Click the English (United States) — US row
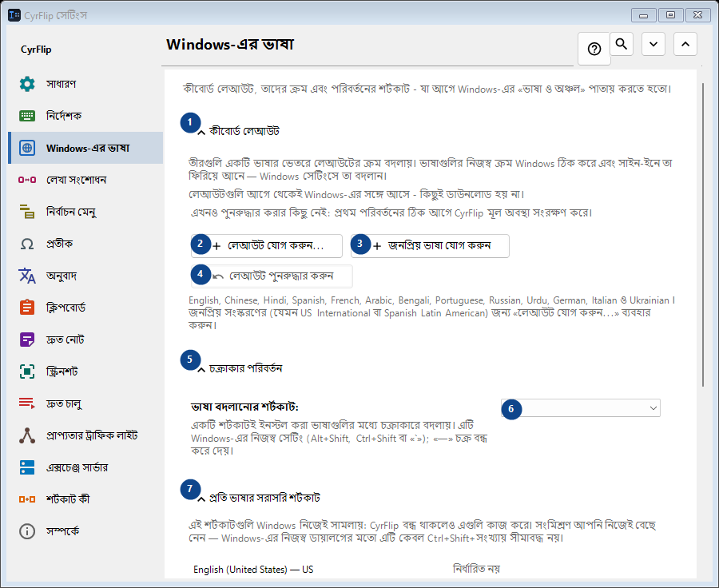The width and height of the screenshot is (719, 588). tap(253, 569)
